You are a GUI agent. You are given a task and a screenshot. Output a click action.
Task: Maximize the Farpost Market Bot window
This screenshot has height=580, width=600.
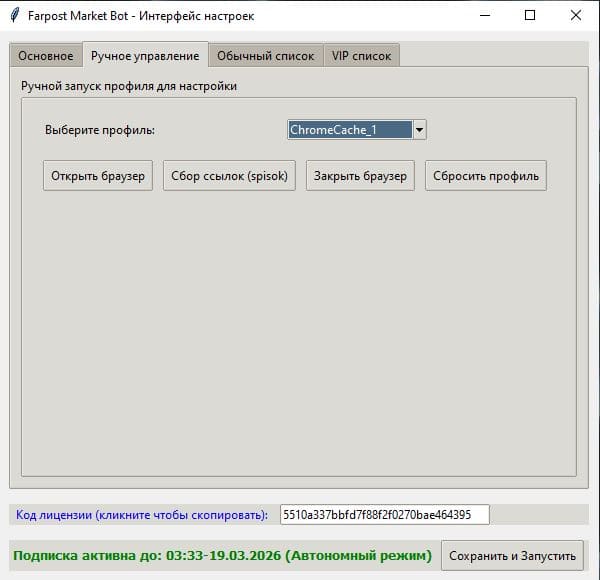[x=530, y=16]
